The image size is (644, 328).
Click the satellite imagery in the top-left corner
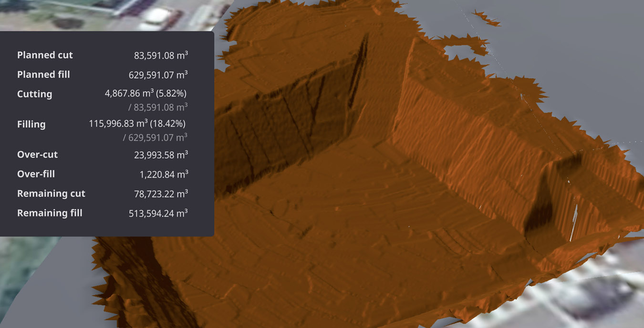pos(95,14)
